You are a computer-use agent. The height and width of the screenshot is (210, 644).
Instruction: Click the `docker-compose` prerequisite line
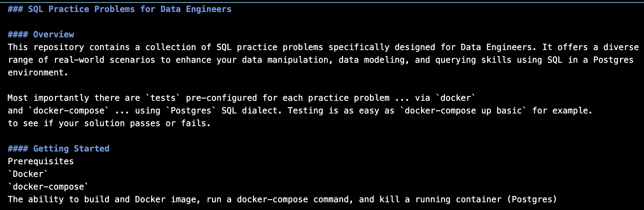pos(48,187)
